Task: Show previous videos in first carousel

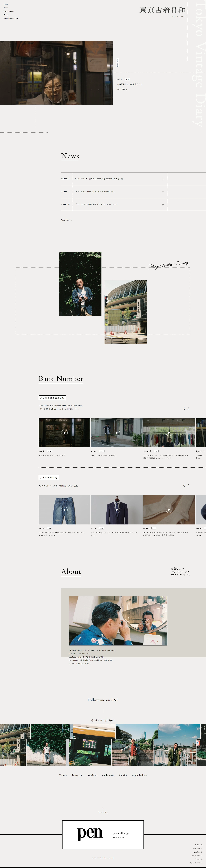Action: (x=184, y=408)
